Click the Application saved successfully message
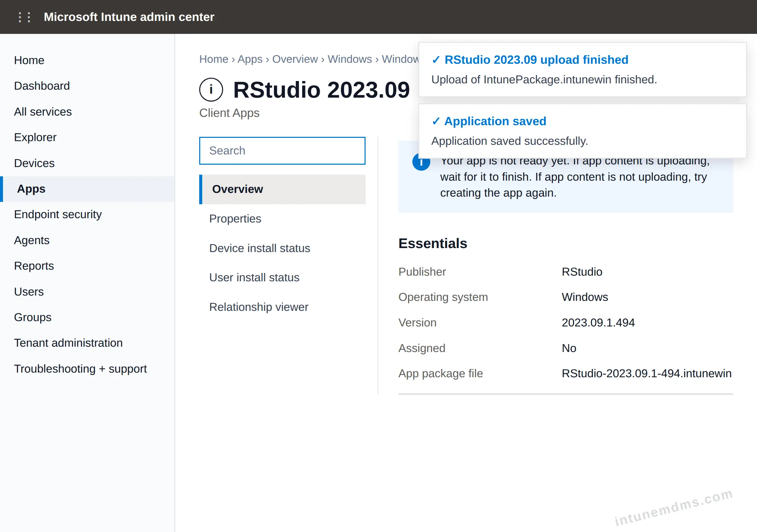Screen dimensions: 757x532 510,141
